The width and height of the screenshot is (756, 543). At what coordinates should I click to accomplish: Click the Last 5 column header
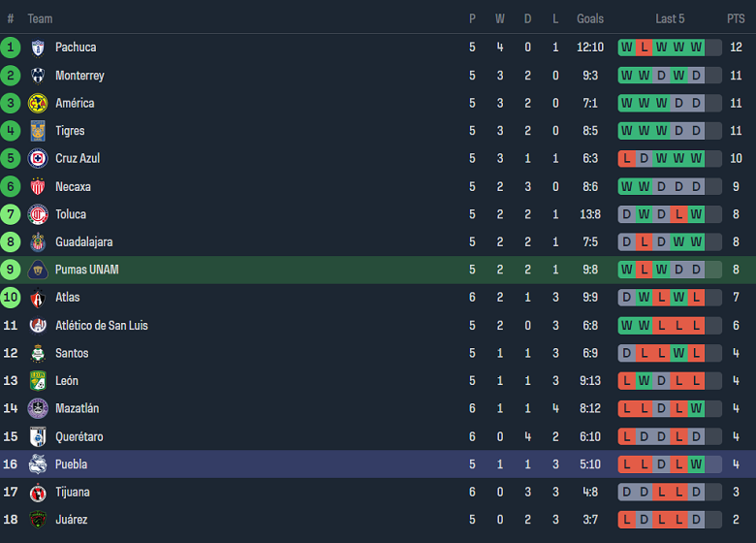coord(670,18)
